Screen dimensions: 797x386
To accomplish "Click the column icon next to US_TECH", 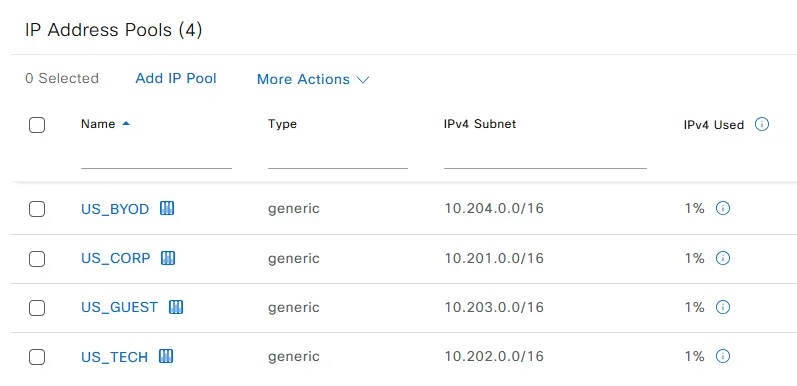I will click(x=166, y=357).
